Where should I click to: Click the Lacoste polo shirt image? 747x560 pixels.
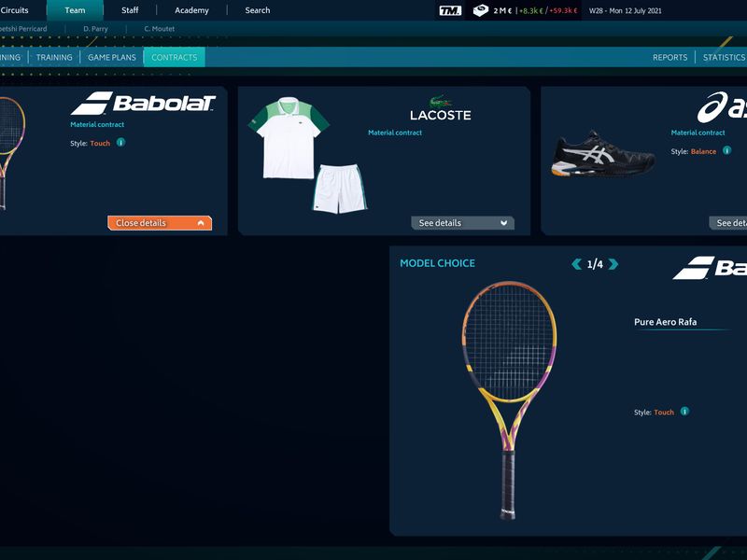[x=289, y=138]
